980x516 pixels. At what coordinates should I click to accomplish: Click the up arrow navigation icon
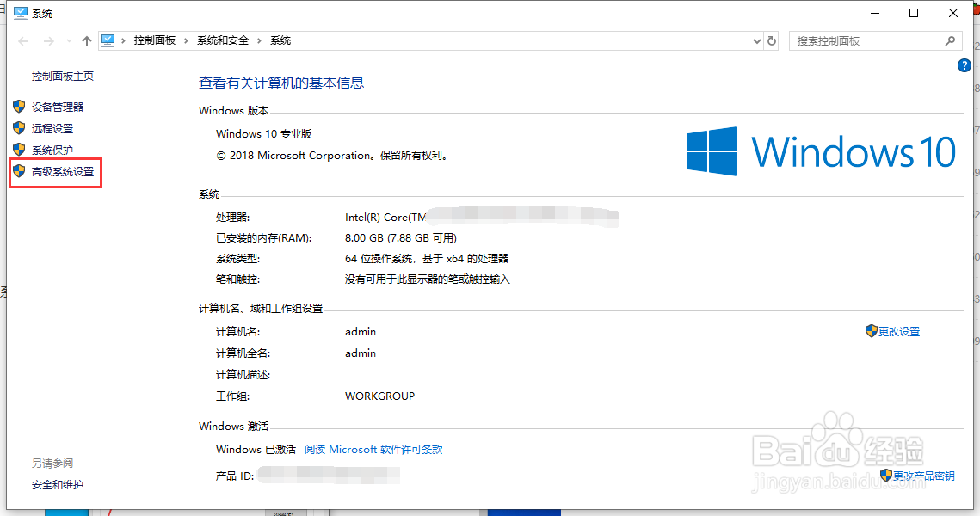tap(86, 40)
